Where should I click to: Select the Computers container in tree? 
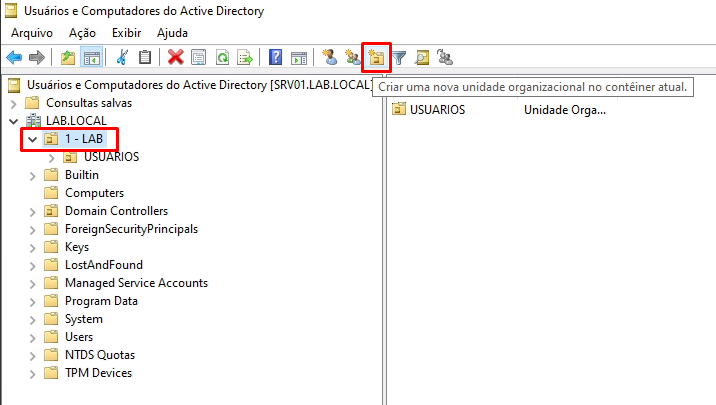tap(94, 193)
